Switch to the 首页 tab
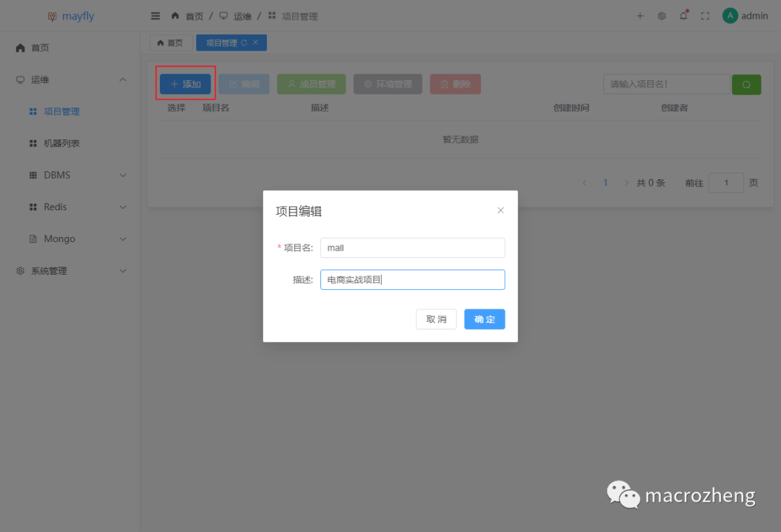 [x=171, y=43]
